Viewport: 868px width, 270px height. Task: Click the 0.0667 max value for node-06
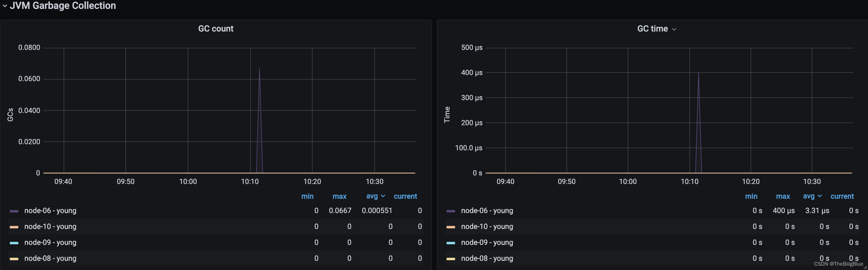pyautogui.click(x=340, y=211)
